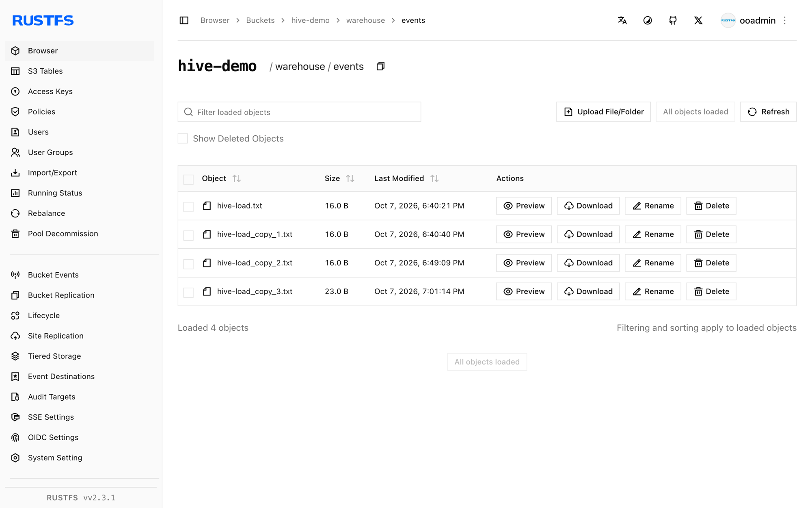Open the language translation icon
812x508 pixels.
click(622, 20)
